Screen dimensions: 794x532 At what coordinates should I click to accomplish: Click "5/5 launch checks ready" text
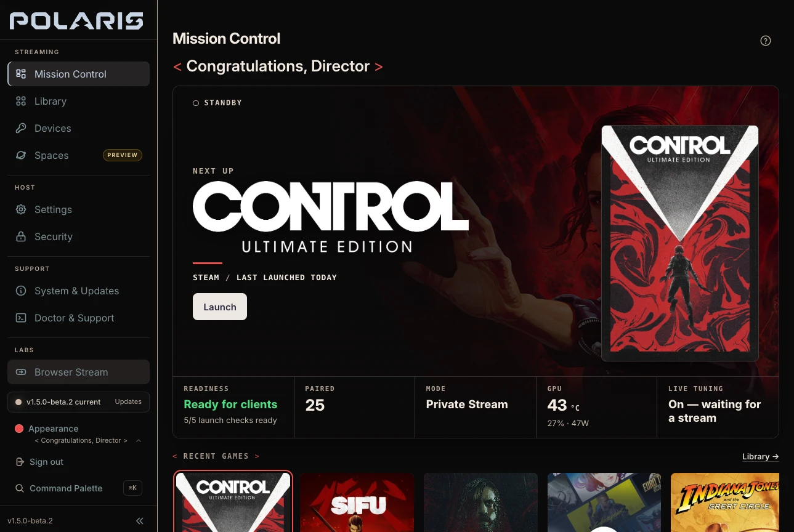click(x=230, y=421)
